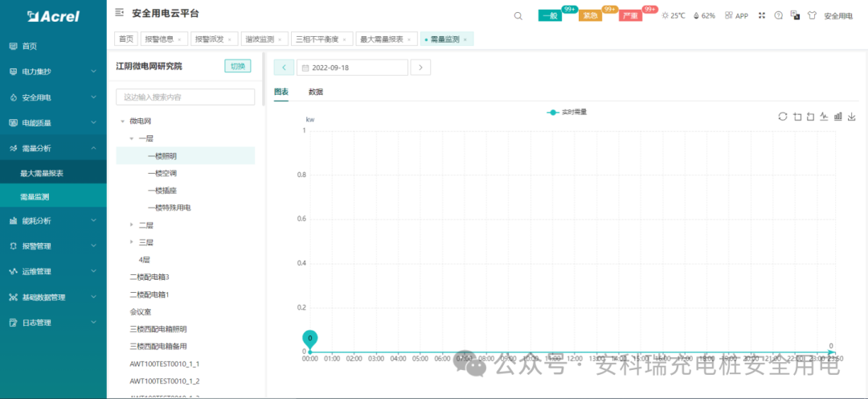This screenshot has height=399, width=868.
Task: Open the 紧急 alarm badge
Action: [590, 16]
